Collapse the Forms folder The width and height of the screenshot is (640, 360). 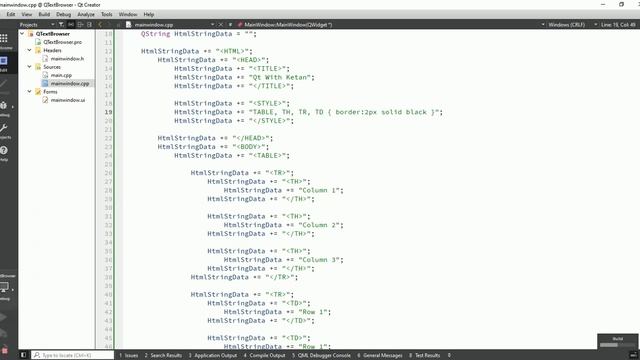coord(29,91)
